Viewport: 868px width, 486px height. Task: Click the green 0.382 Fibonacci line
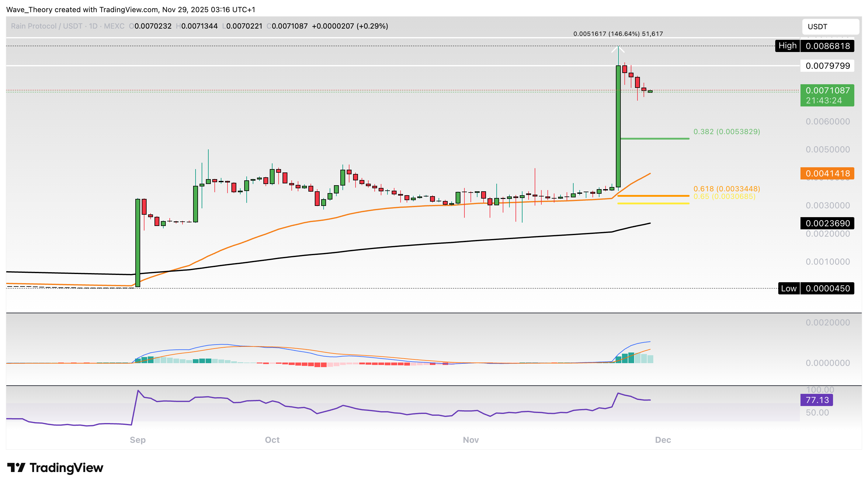(x=654, y=138)
